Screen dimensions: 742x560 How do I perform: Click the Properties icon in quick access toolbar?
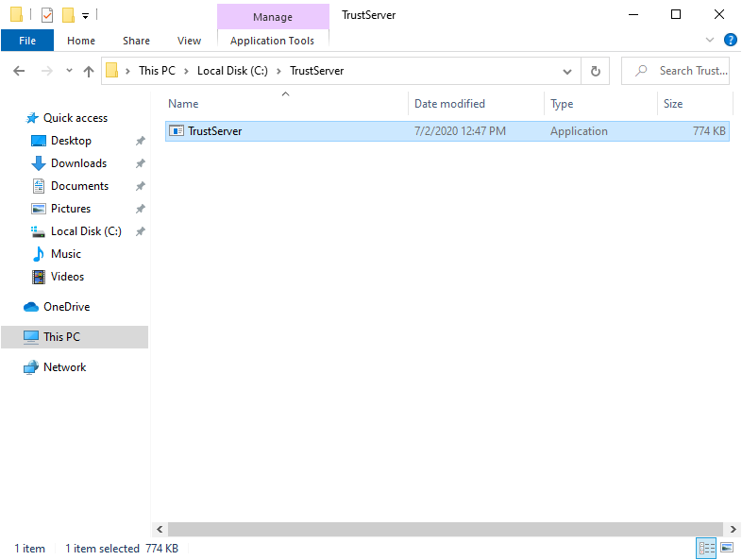pyautogui.click(x=47, y=15)
